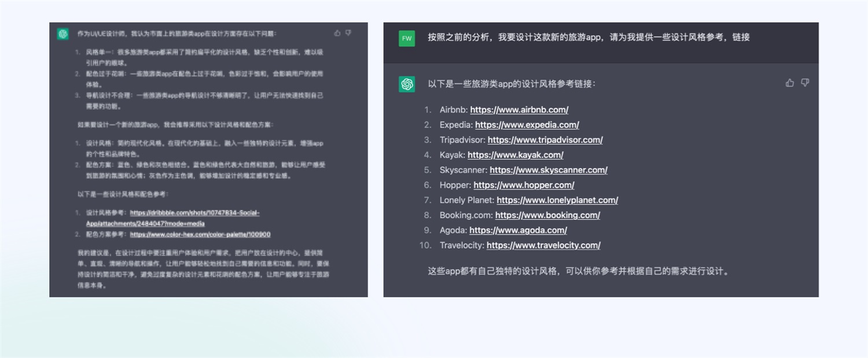Click the ChatGPT avatar in the left panel
Image resolution: width=868 pixels, height=358 pixels.
[x=62, y=34]
